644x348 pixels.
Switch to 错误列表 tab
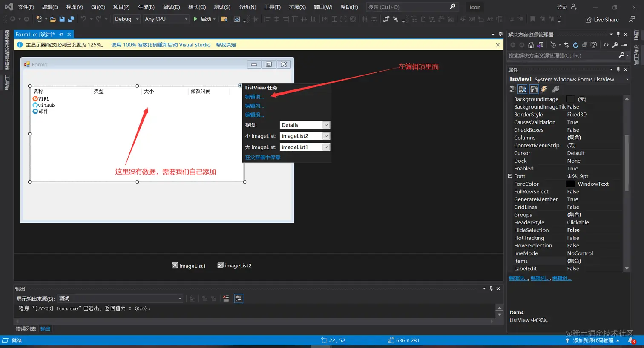(26, 329)
